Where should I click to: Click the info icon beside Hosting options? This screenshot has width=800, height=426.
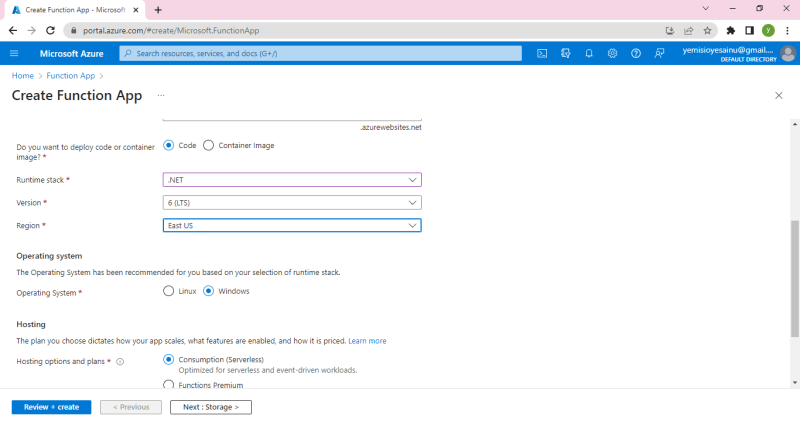pyautogui.click(x=120, y=362)
